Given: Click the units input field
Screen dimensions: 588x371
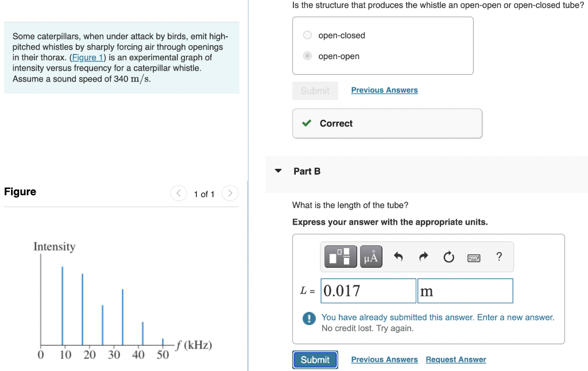Looking at the screenshot, I should (x=465, y=291).
